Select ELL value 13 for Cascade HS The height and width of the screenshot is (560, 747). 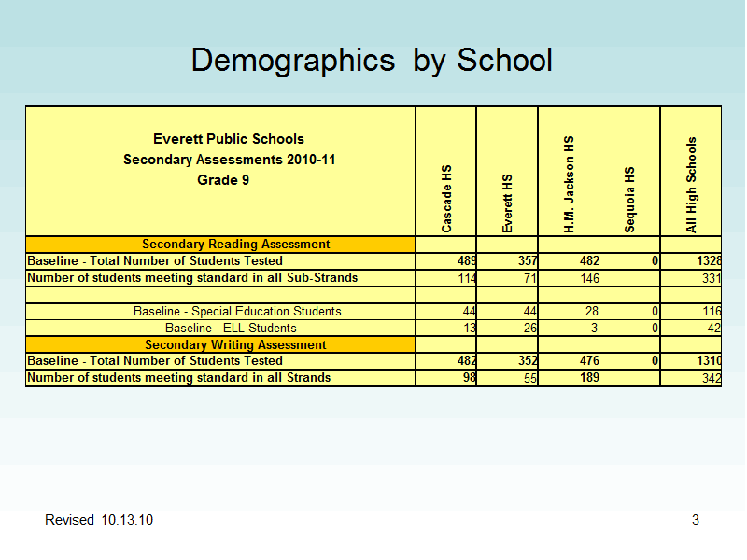[x=470, y=329]
